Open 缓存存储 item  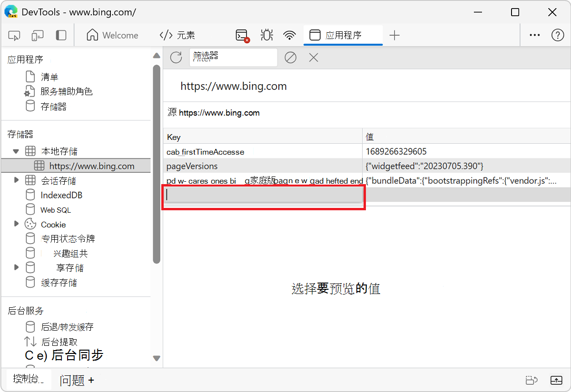click(59, 283)
